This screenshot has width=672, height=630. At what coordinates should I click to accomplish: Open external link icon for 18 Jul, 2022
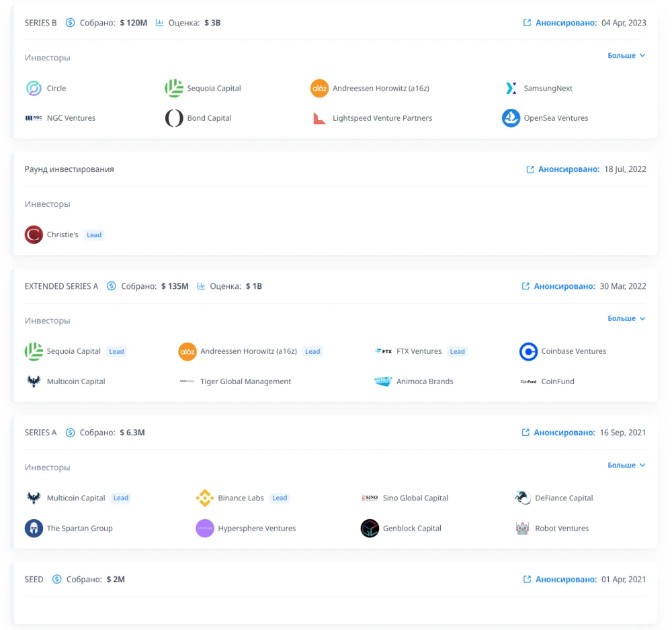[530, 170]
